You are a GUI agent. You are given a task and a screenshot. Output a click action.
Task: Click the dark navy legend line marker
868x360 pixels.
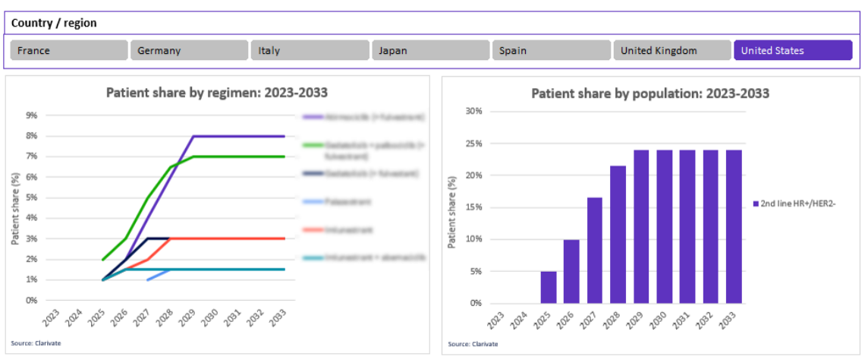coord(312,174)
